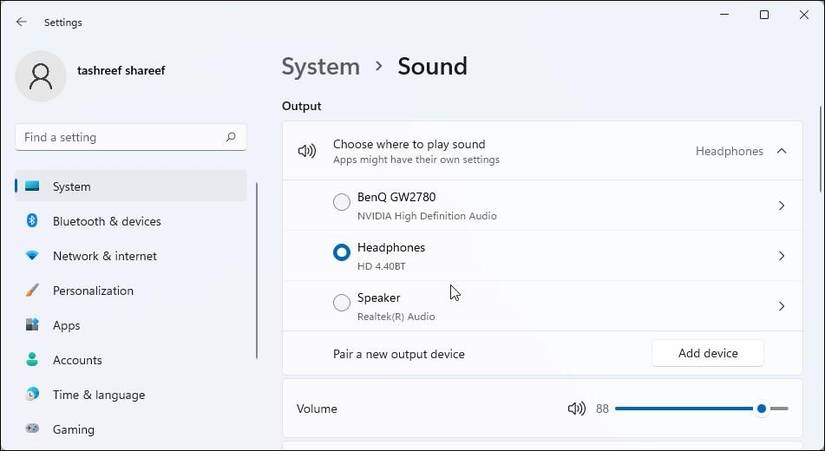Open System settings category
The height and width of the screenshot is (451, 825).
click(130, 186)
